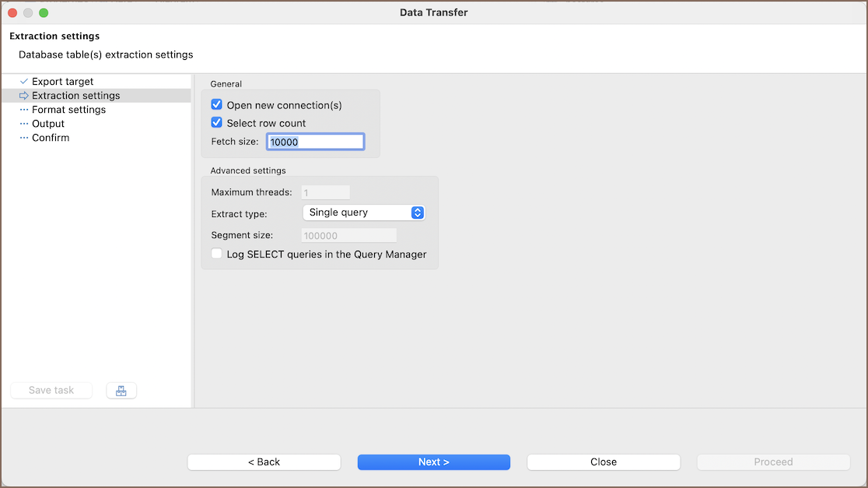Image resolution: width=868 pixels, height=488 pixels.
Task: Click the Single query dropdown arrows
Action: 417,212
